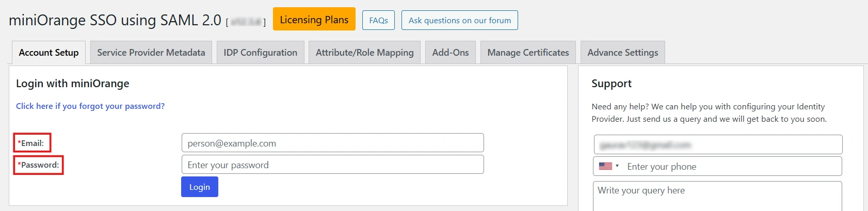Viewport: 868px width, 211px height.
Task: Switch to the Manage Certificates tab
Action: coord(528,53)
